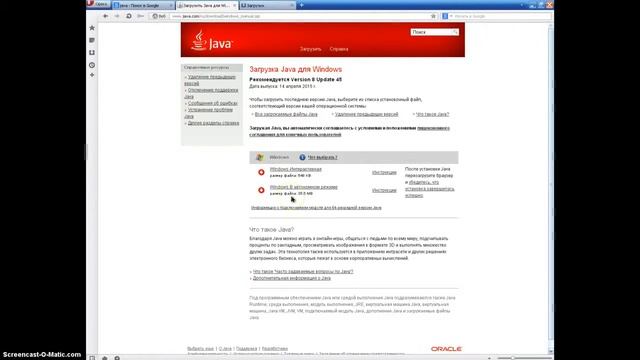Open the Opera menu button
Screen dimensions: 640x360
(x=98, y=4)
